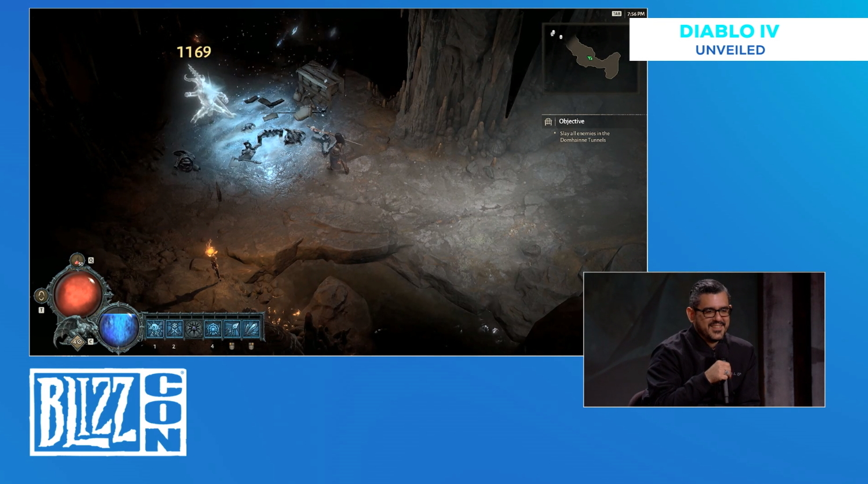868x484 pixels.
Task: Click the 7:56 PM clock readout
Action: [636, 14]
